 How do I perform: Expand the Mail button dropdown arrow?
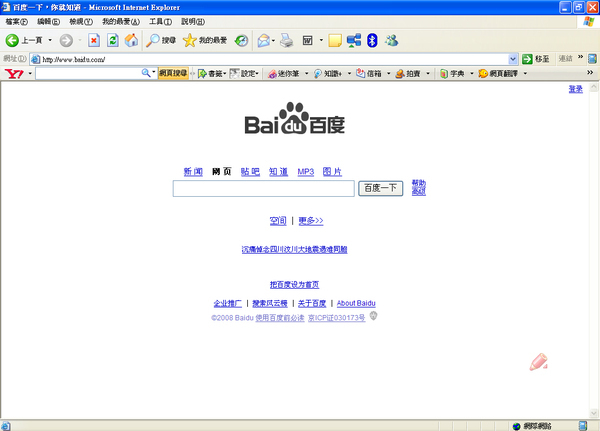(x=273, y=40)
